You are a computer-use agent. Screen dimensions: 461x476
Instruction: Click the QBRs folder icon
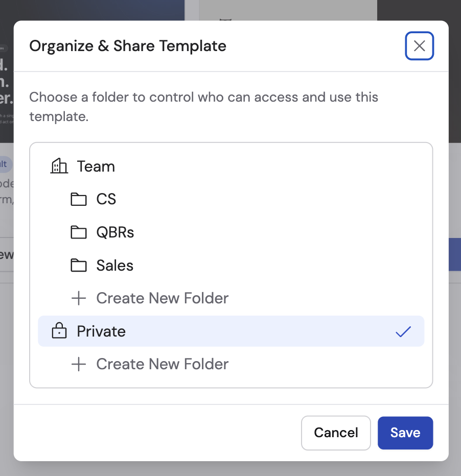point(79,232)
